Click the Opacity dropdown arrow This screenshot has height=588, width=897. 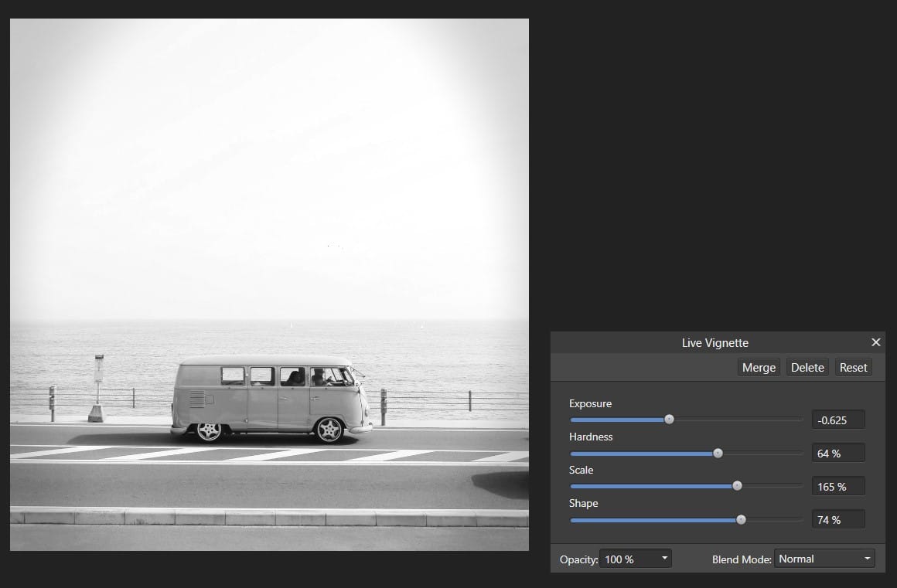click(663, 558)
